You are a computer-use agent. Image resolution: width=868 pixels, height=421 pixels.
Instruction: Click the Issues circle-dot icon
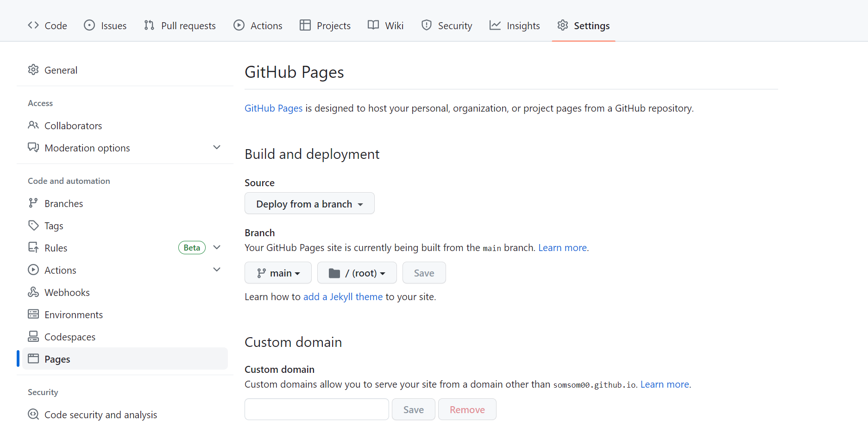(89, 25)
